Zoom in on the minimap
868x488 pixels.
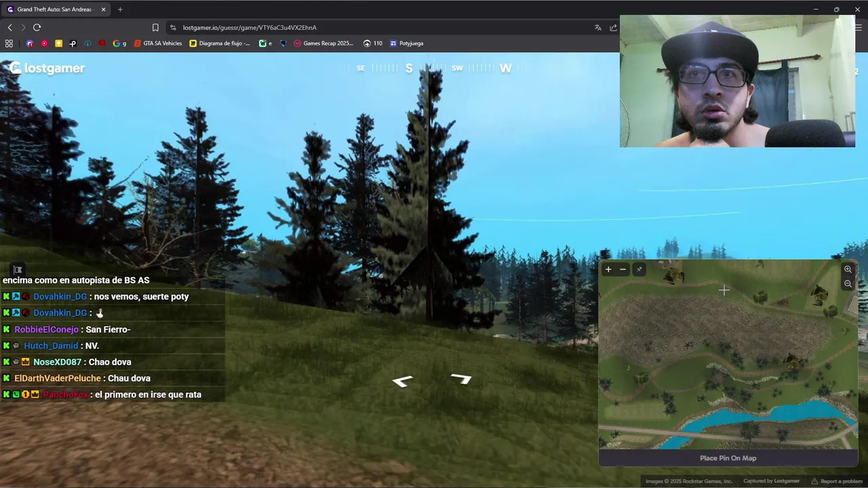click(848, 270)
